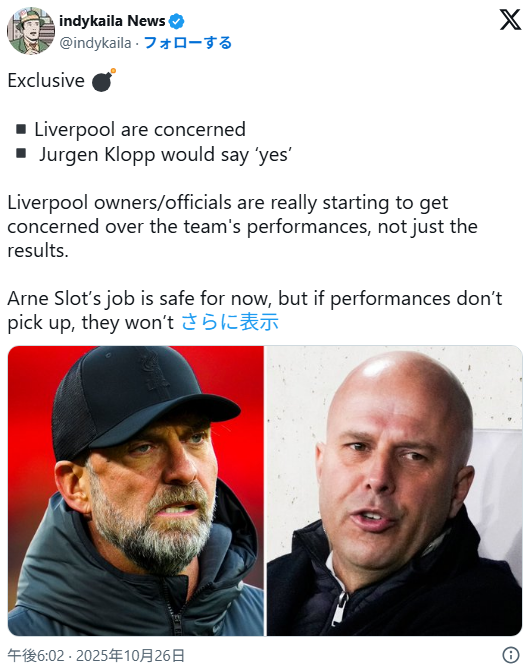
Task: Follow the account via フォローする
Action: (x=187, y=43)
